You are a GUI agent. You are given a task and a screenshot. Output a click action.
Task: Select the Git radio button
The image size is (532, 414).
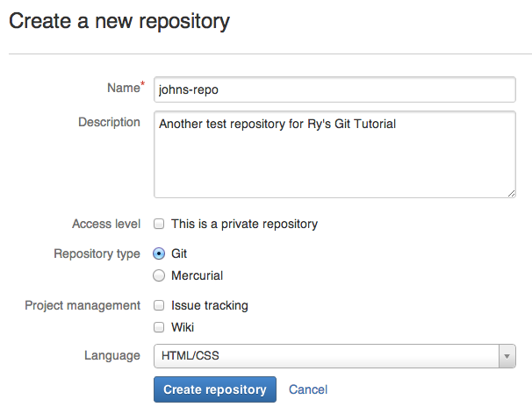coord(159,253)
